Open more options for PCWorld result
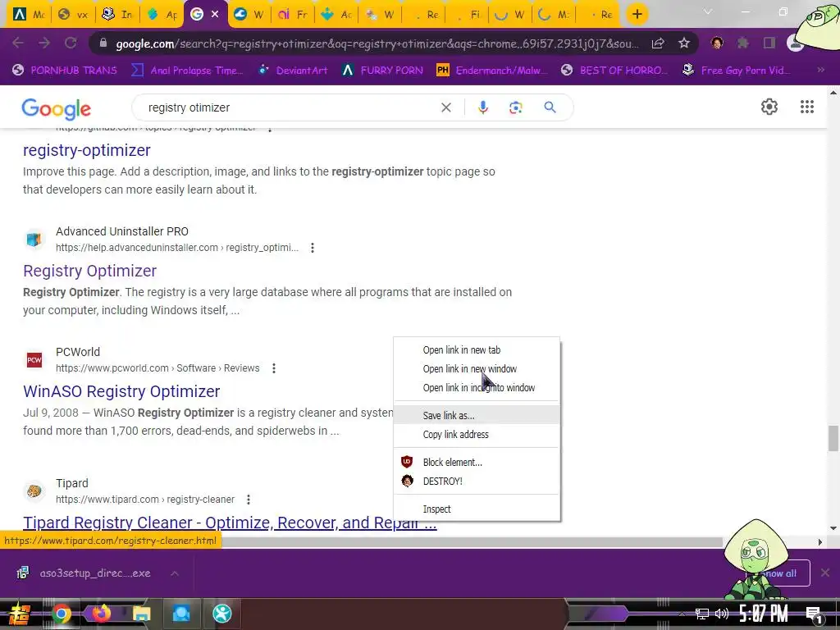Screen dimensions: 840x630 274,368
